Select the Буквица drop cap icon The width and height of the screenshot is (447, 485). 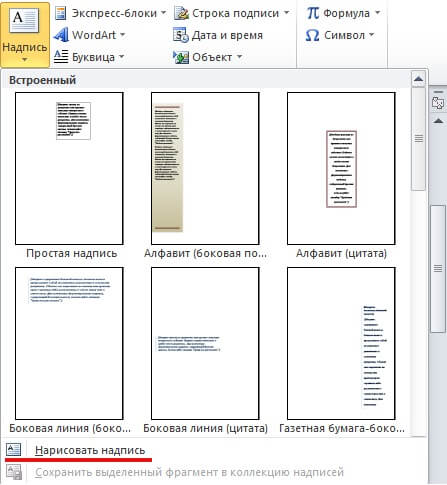[x=61, y=57]
